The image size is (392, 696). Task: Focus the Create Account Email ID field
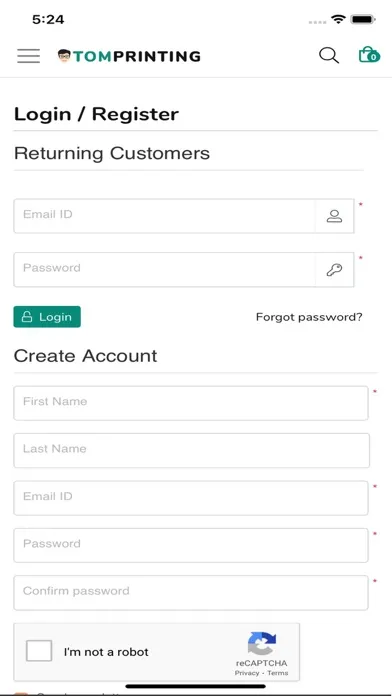[x=191, y=498]
